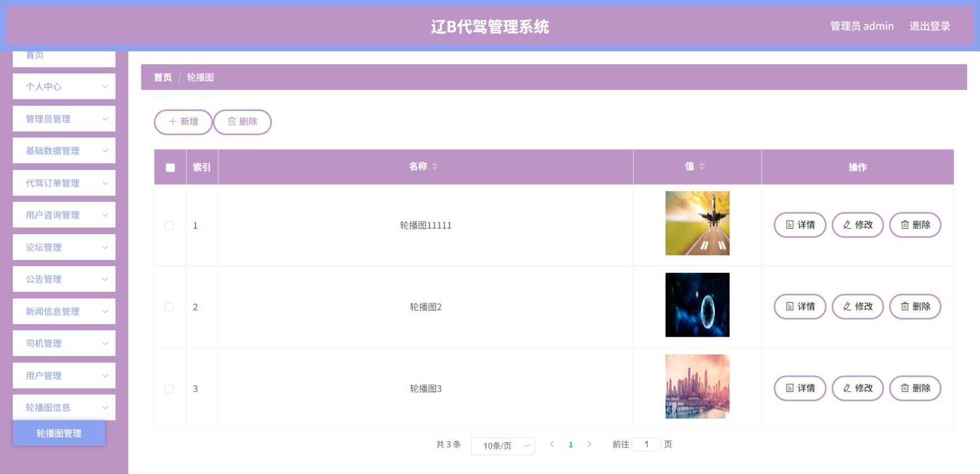
Task: Click the 辽B代驾管理系统 title
Action: pyautogui.click(x=490, y=26)
